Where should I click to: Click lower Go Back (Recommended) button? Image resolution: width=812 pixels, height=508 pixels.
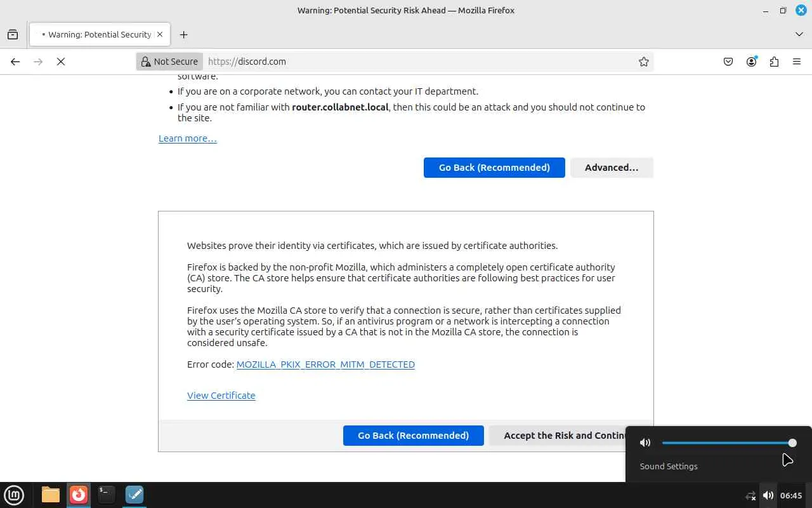414,436
